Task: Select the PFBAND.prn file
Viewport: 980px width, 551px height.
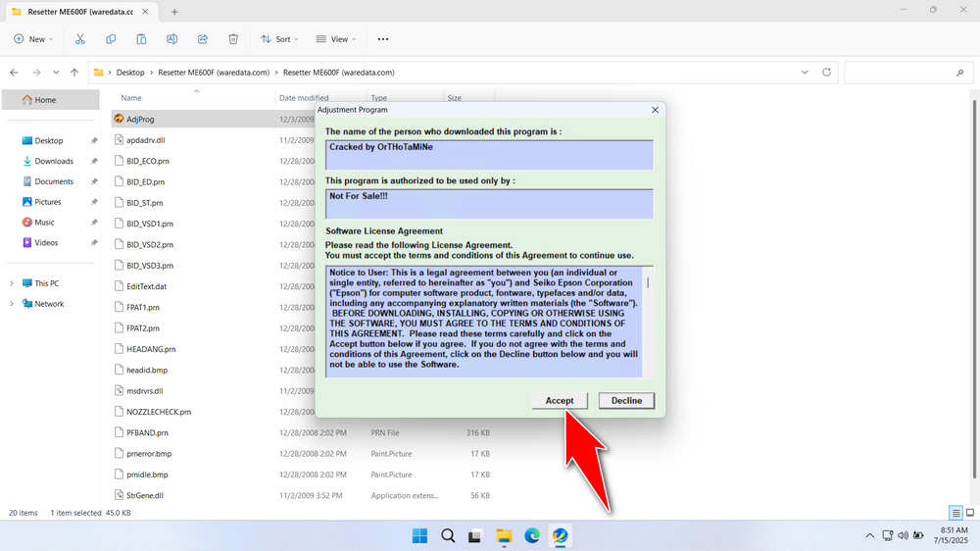Action: 147,432
